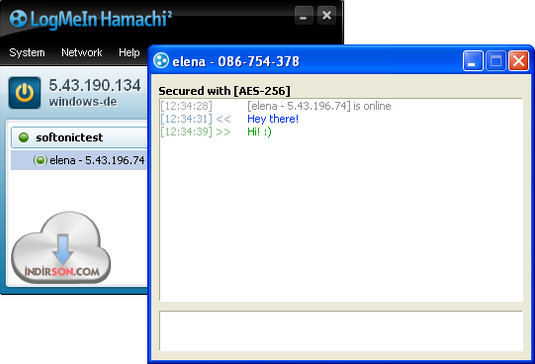Click the chat window title icon
535x364 pixels.
(161, 61)
